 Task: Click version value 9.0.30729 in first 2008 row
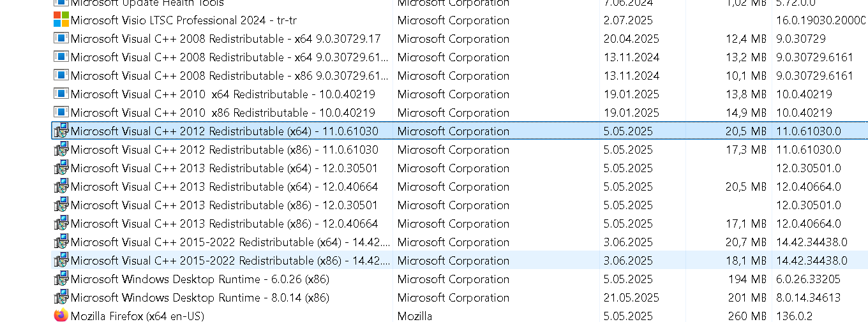coord(800,39)
